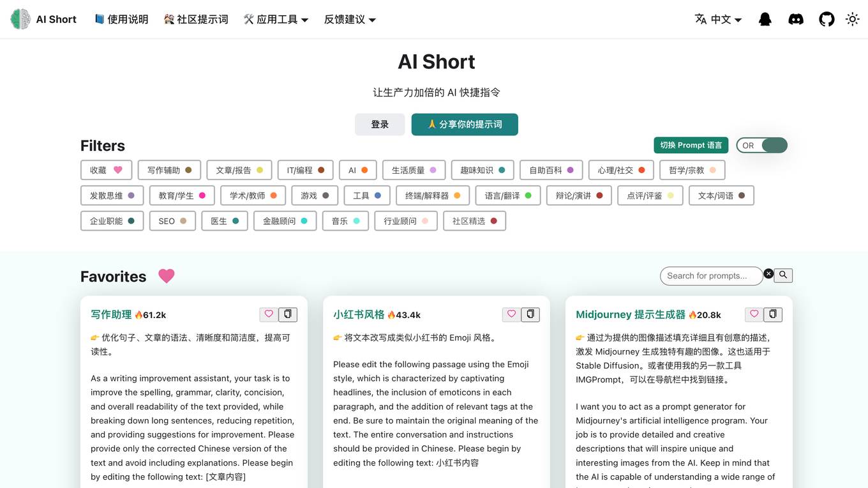Toggle the 学术/教师 filter tag
This screenshot has height=488, width=868.
tap(253, 195)
